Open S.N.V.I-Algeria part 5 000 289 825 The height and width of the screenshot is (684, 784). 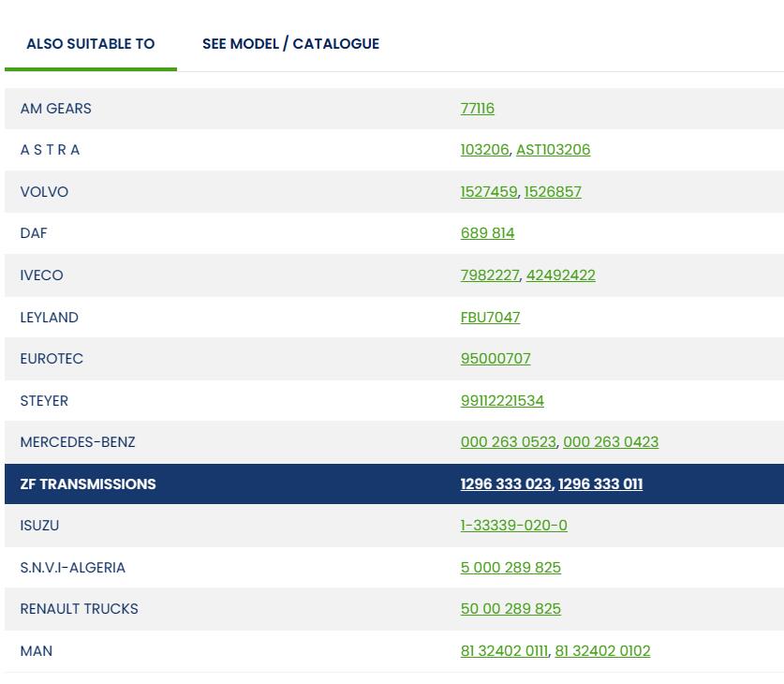pyautogui.click(x=510, y=568)
